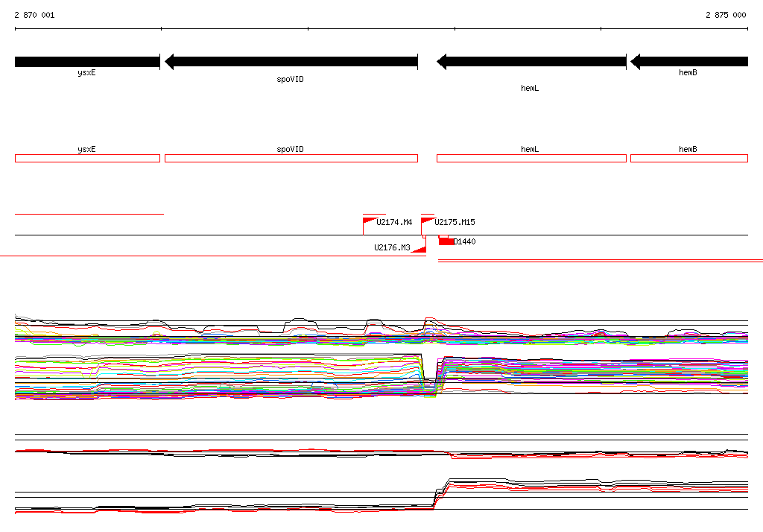The image size is (763, 532).
Task: Click ysxE label above red box
Action: pos(86,150)
